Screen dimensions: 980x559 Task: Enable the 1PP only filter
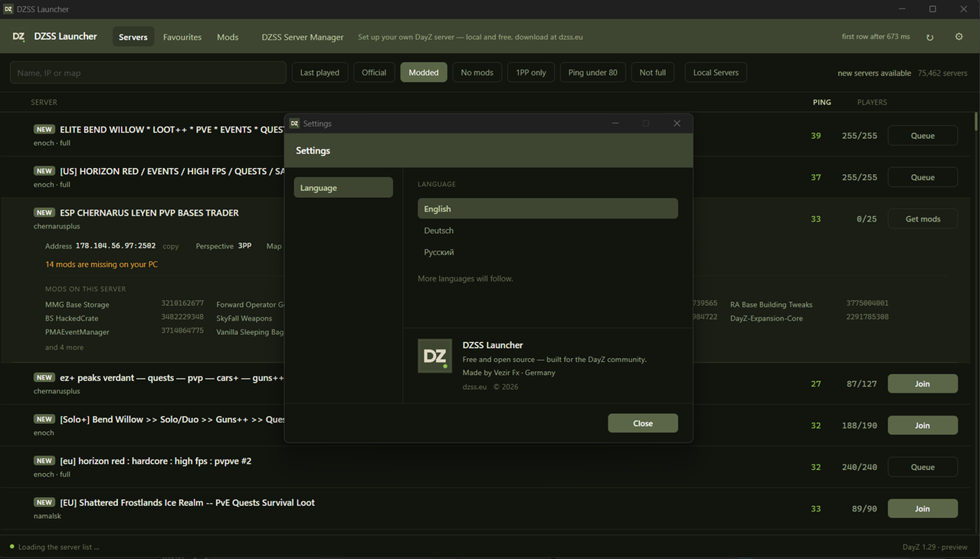click(x=531, y=73)
